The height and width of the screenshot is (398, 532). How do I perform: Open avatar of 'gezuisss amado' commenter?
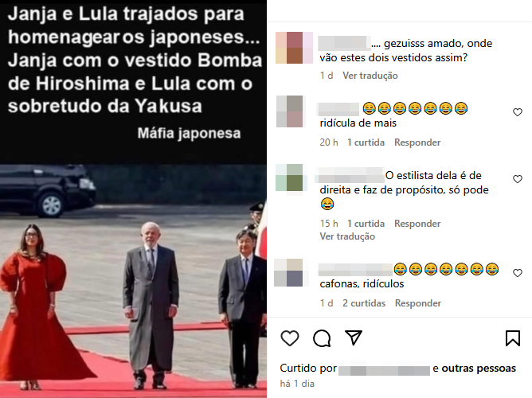coord(294,48)
